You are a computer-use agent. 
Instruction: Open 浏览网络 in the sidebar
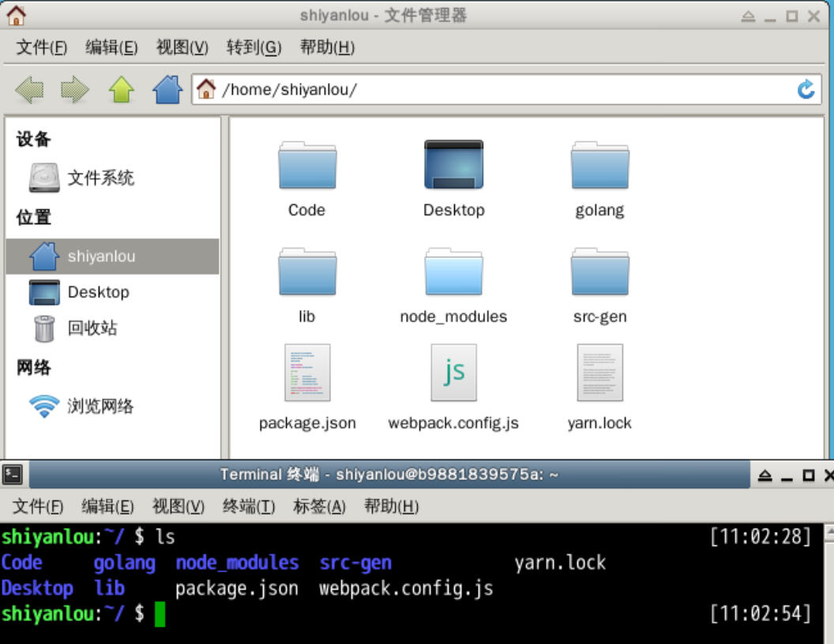112,406
